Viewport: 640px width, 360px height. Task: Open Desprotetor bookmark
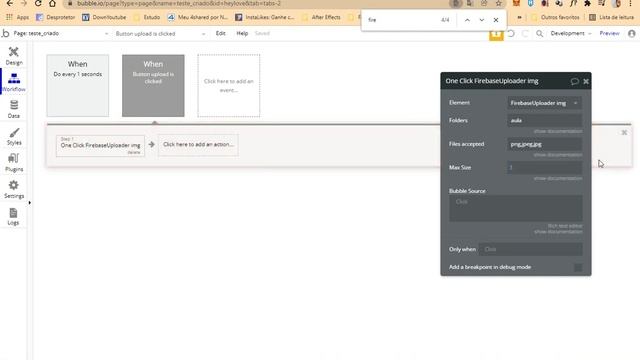tap(56, 17)
